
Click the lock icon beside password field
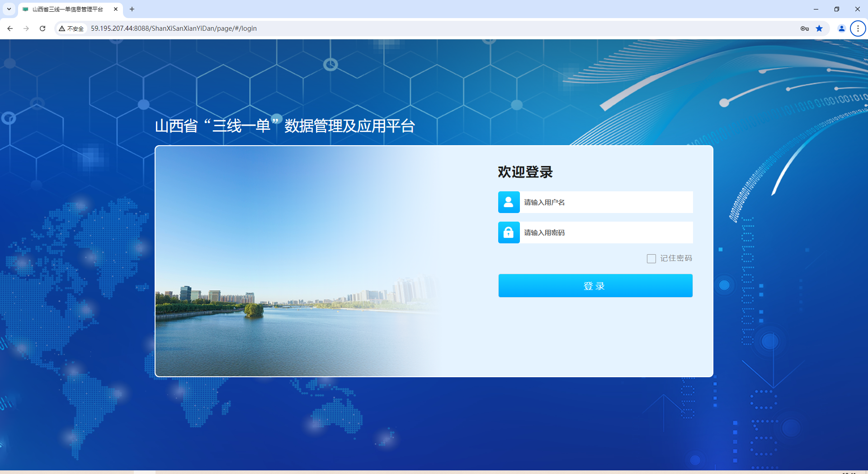coord(509,232)
